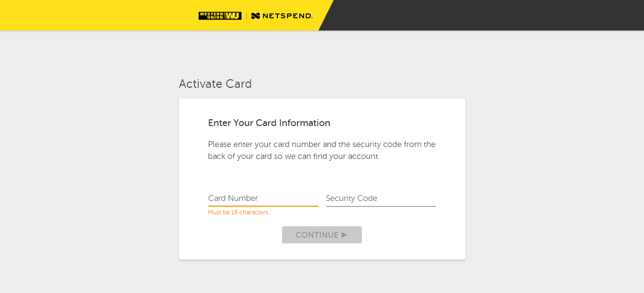Click the yellow header banner

95,15
